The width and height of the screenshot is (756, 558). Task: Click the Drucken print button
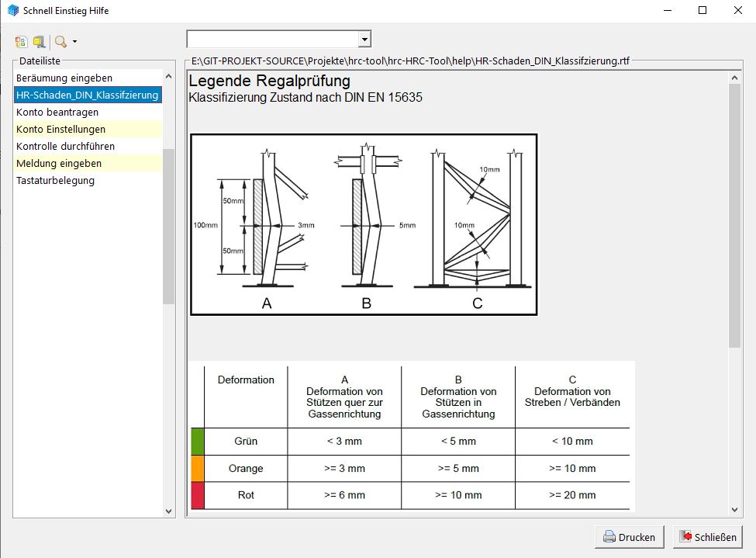[629, 537]
